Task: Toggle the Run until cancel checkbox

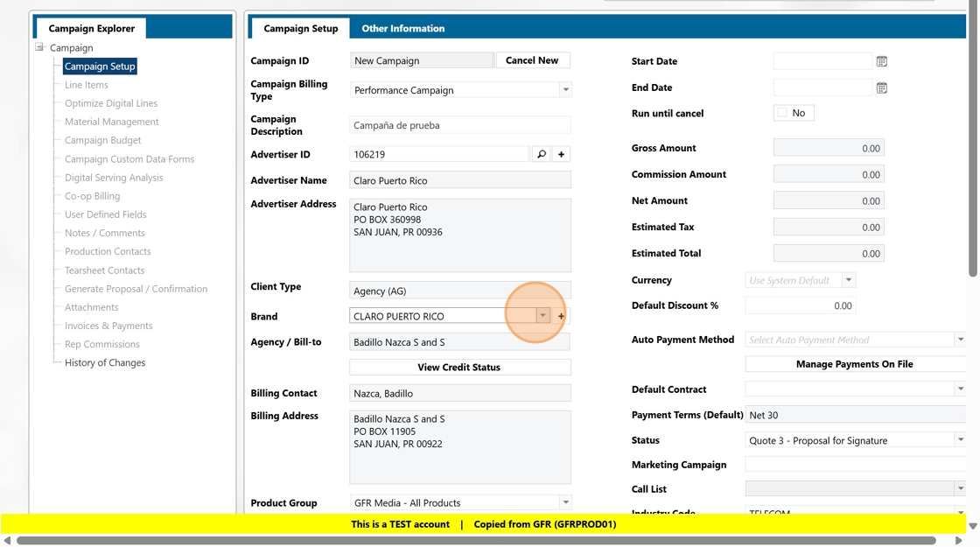Action: (782, 113)
